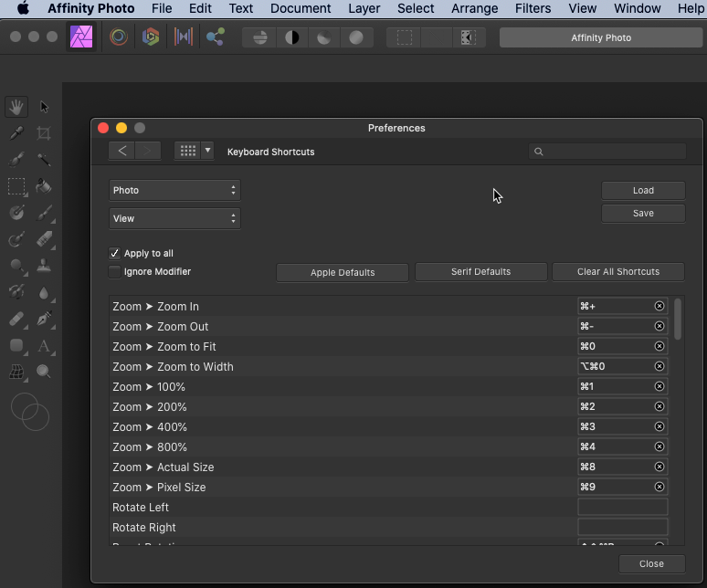Click the Export Persona share icon
Screen dimensions: 707x588
tap(216, 37)
